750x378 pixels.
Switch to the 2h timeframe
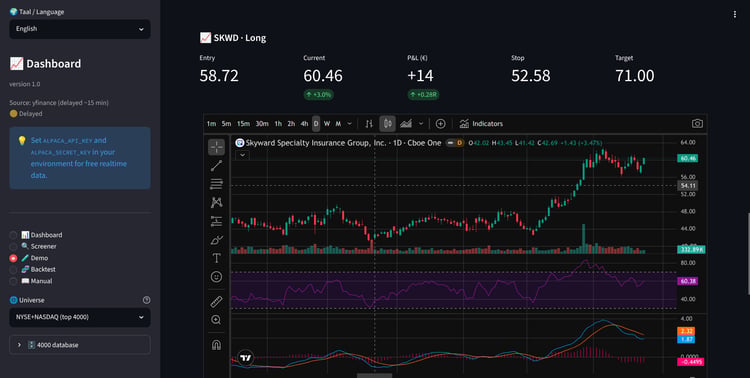[291, 123]
